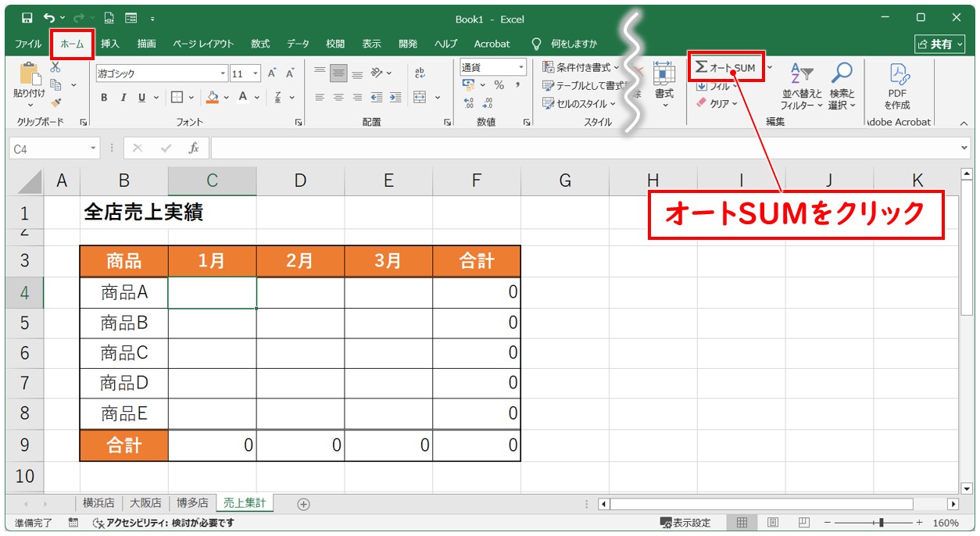Click the Insert Function fx icon
Image resolution: width=980 pixels, height=536 pixels.
point(194,148)
